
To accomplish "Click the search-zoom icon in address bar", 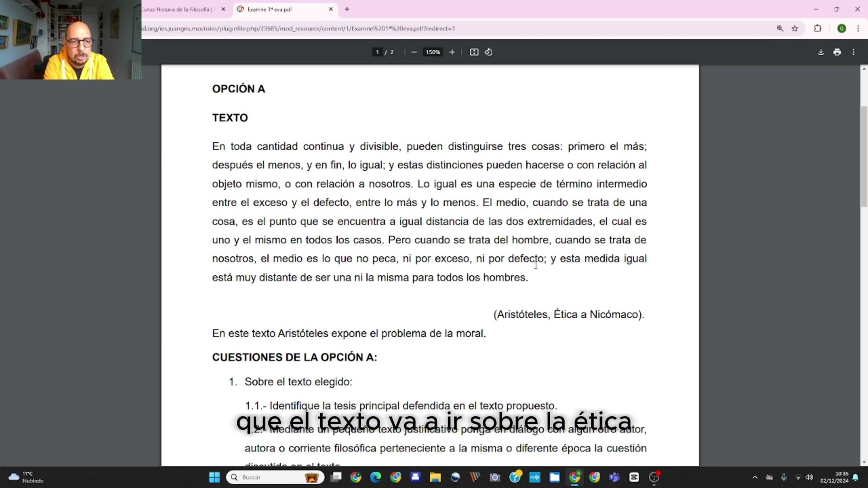I will point(780,28).
